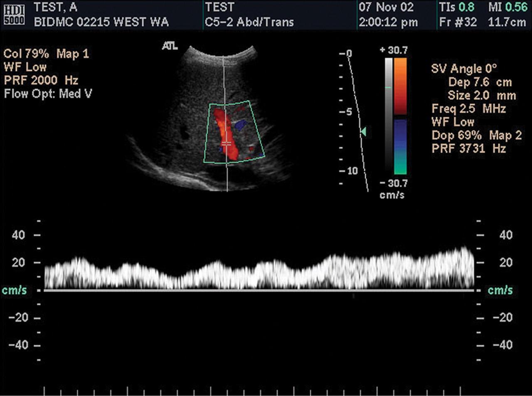Click the red-orange positive flow color bar
The height and width of the screenshot is (396, 532).
400,86
